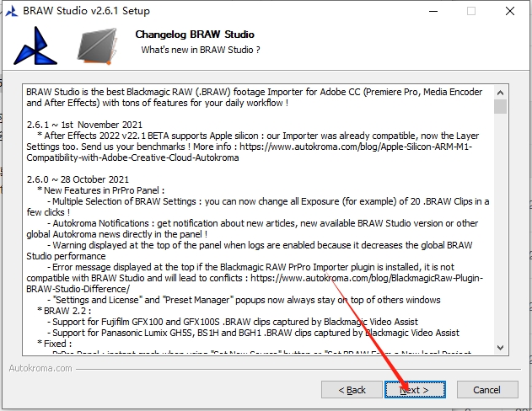Click the Fujifilm GFX100 support line
The height and width of the screenshot is (411, 532).
(233, 322)
